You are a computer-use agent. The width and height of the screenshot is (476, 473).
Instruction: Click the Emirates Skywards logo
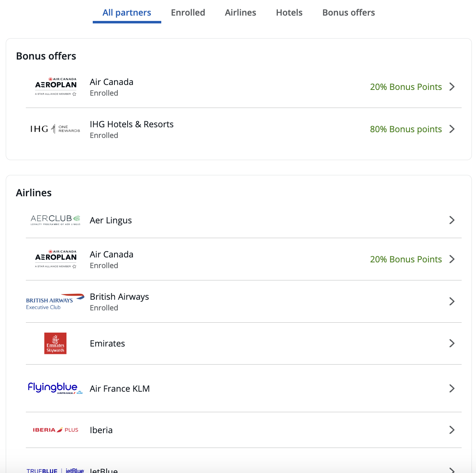tap(55, 343)
